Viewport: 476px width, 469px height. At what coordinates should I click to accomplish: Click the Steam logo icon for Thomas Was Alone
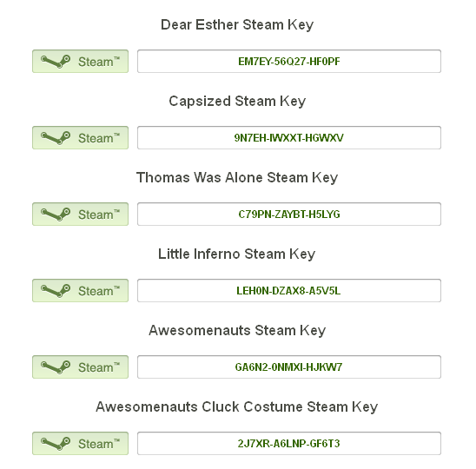tap(56, 215)
